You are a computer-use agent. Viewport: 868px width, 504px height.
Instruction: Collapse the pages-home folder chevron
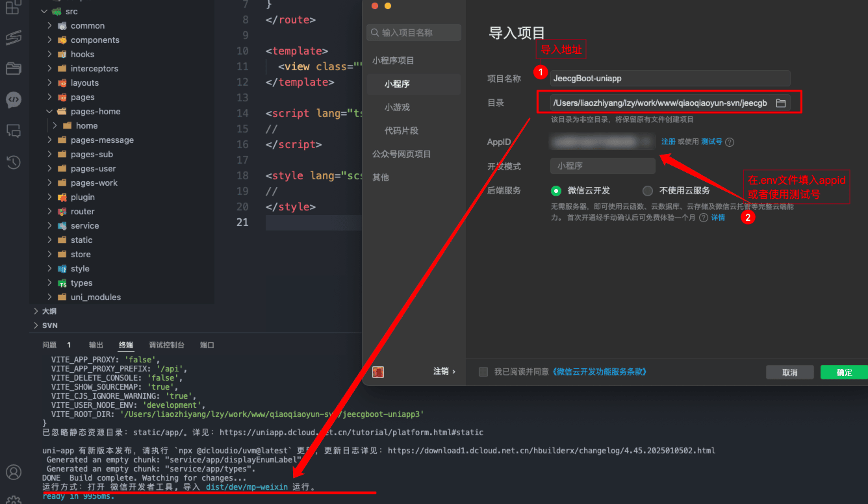pos(50,112)
